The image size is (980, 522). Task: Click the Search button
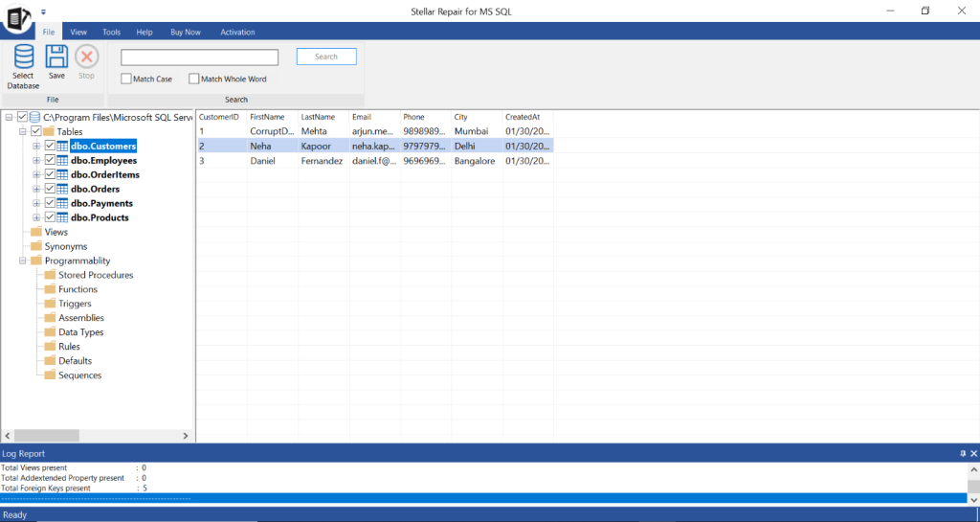(326, 57)
